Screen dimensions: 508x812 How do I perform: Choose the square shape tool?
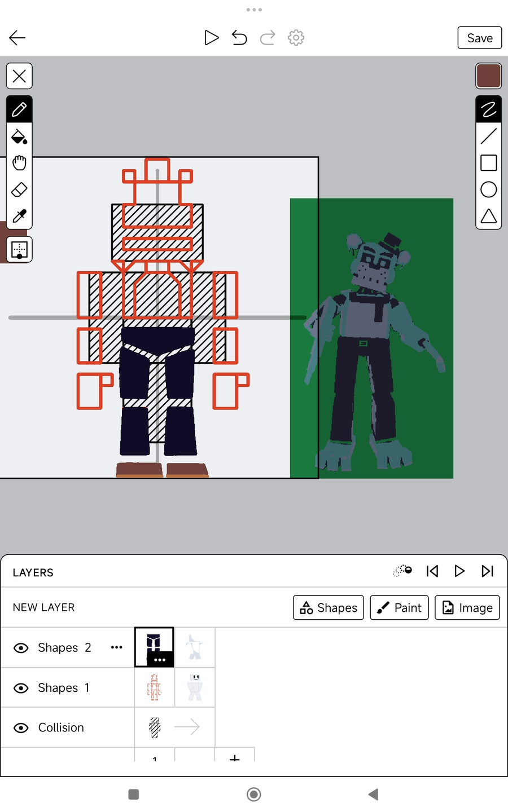[x=489, y=163]
